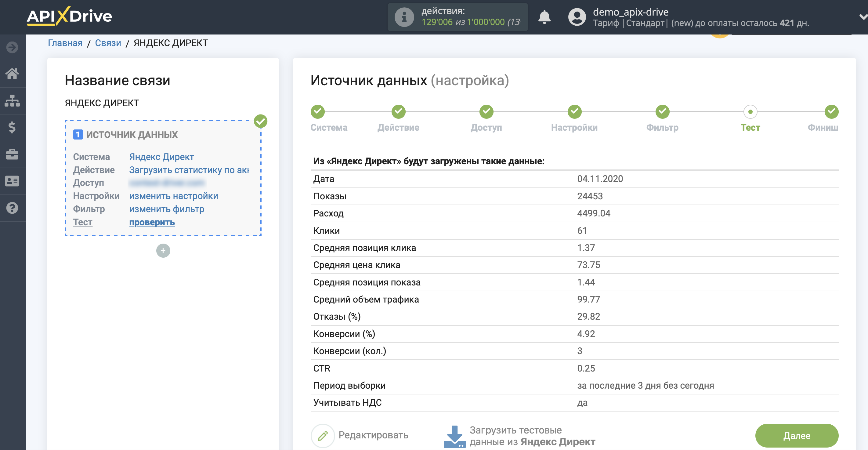The width and height of the screenshot is (868, 450).
Task: Click the Период выборки value text
Action: point(645,385)
